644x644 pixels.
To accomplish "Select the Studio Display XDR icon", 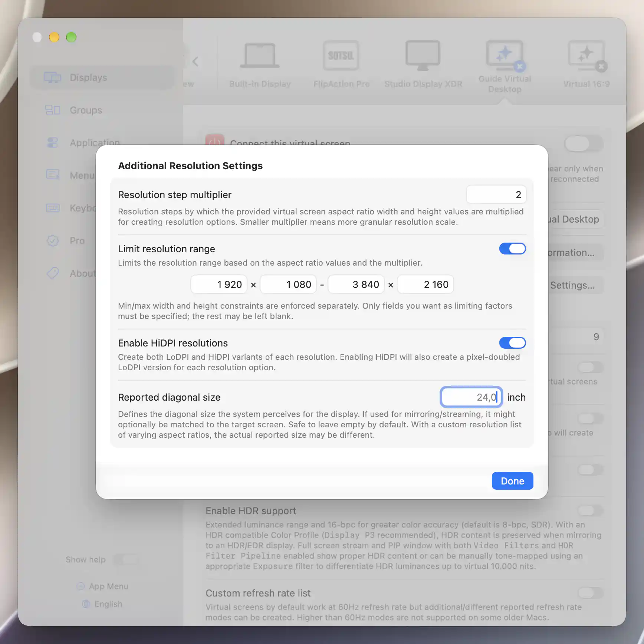I will pyautogui.click(x=423, y=56).
